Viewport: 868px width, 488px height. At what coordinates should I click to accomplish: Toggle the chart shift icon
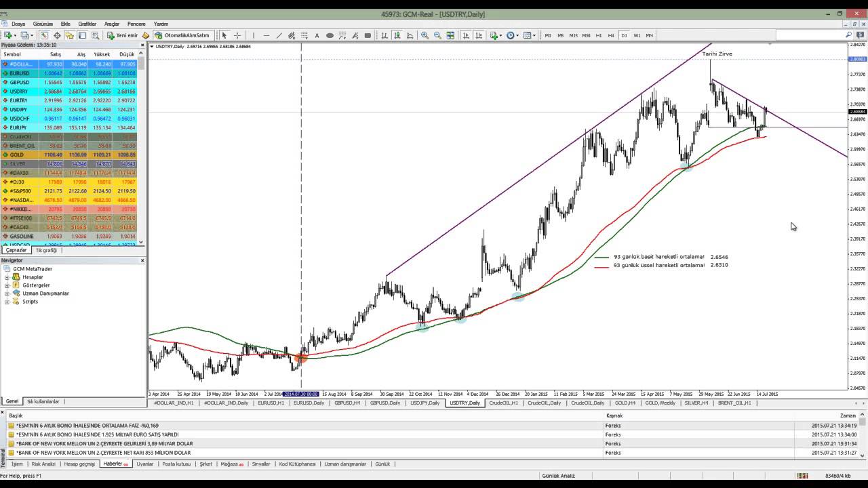[x=479, y=35]
